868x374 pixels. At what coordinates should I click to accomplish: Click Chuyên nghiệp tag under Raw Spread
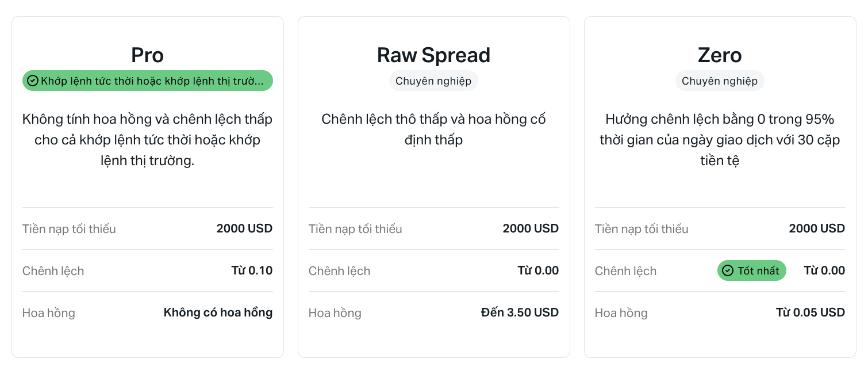(x=433, y=81)
